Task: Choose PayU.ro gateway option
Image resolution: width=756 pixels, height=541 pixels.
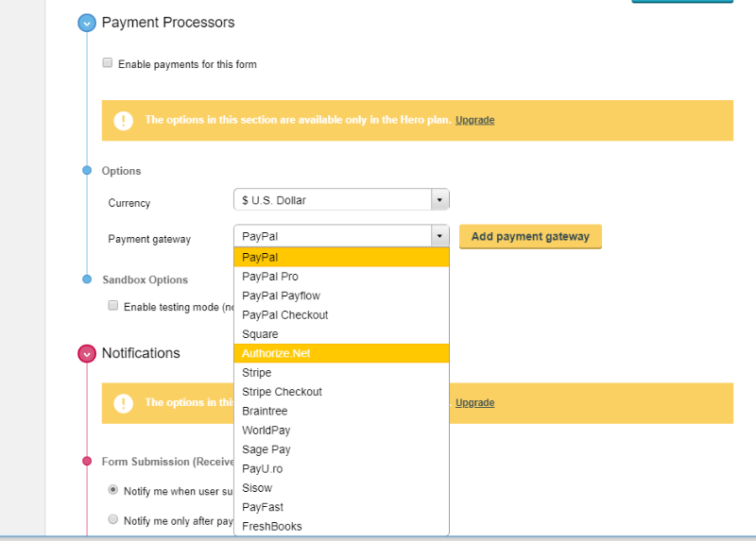Action: 341,468
